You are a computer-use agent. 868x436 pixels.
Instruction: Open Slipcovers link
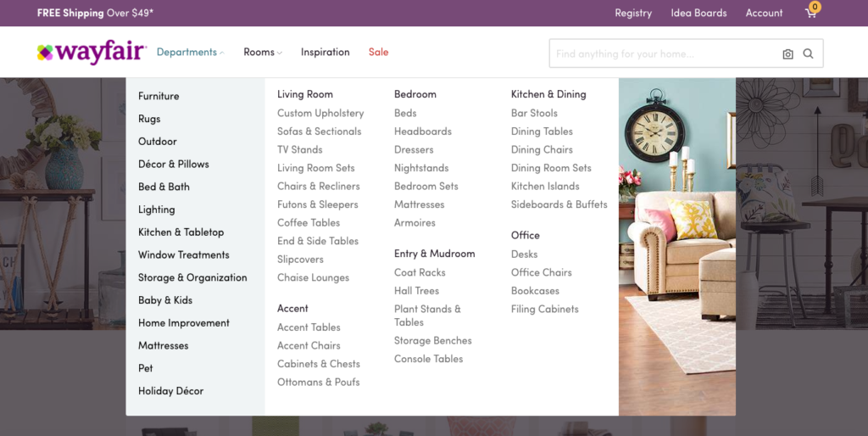click(301, 260)
